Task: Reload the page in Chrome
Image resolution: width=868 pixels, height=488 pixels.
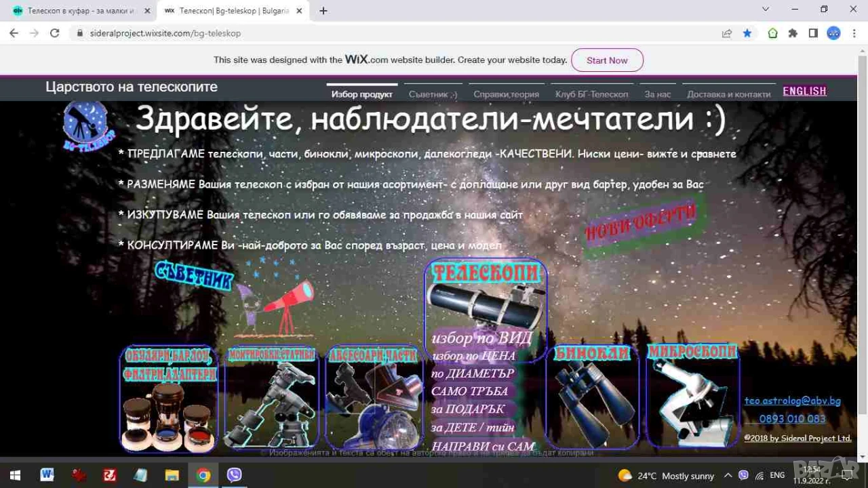Action: point(55,33)
